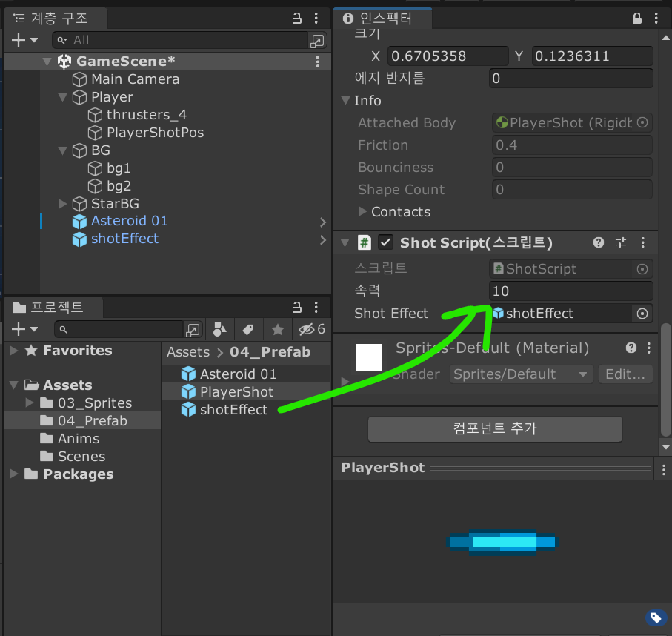Open GameScene row options menu
The image size is (672, 636).
(318, 62)
